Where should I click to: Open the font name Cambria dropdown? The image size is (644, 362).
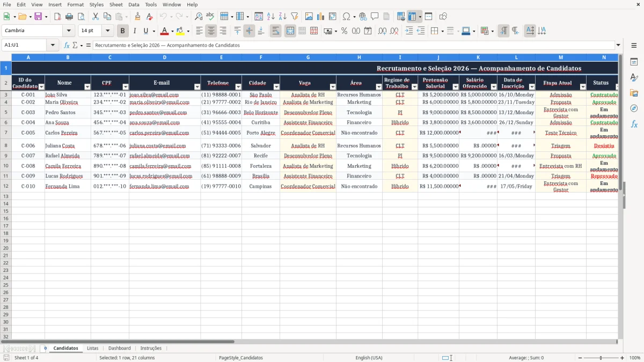68,31
